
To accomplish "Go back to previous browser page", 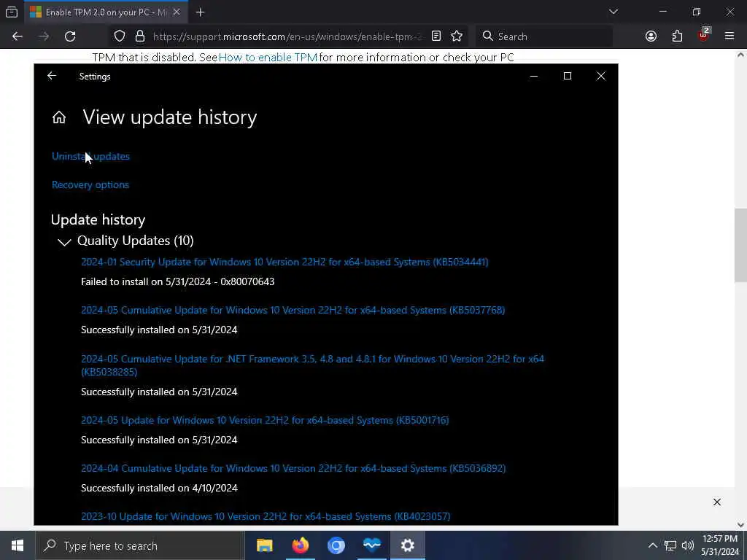I will click(18, 36).
